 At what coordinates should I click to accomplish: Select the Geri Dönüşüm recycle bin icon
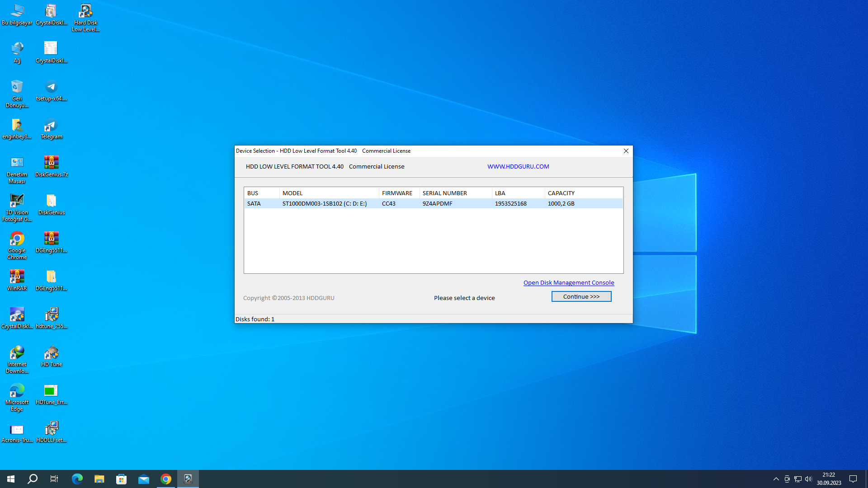(17, 94)
